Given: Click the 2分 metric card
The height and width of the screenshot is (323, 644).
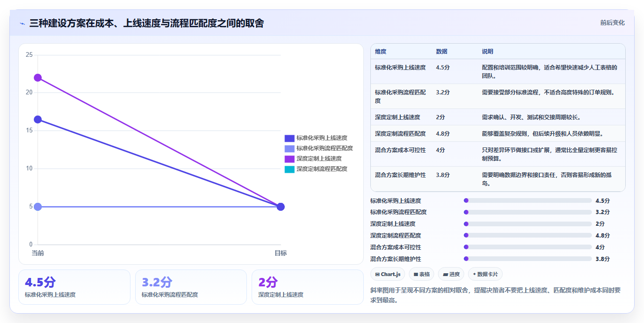Looking at the screenshot, I should tap(307, 287).
